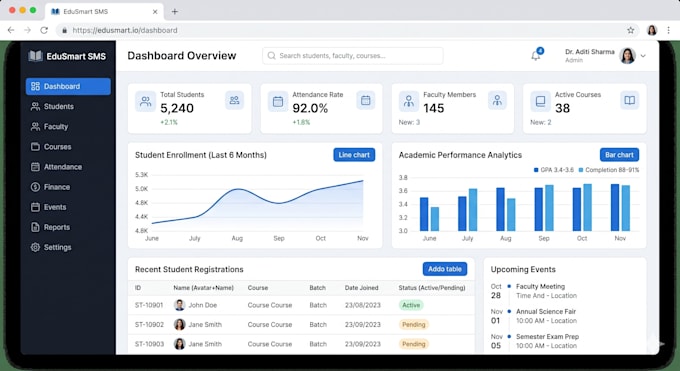The width and height of the screenshot is (680, 371).
Task: Click the left Active Courses book icon
Action: (540, 102)
